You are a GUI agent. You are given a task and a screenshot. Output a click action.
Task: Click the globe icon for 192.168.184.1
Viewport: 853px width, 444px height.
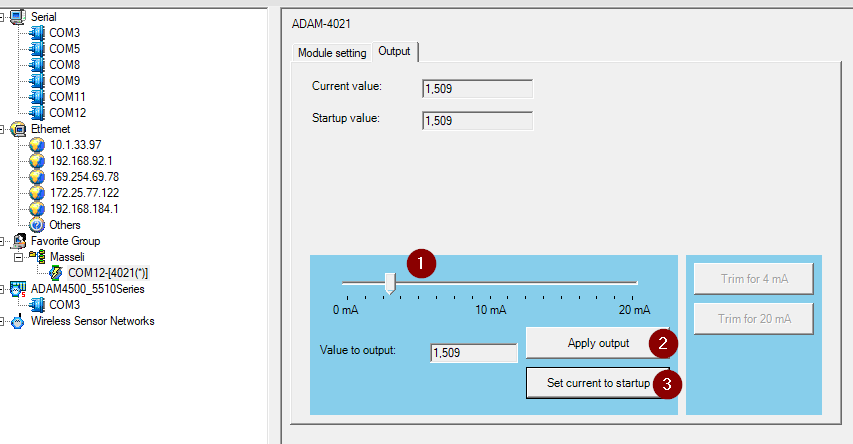36,209
